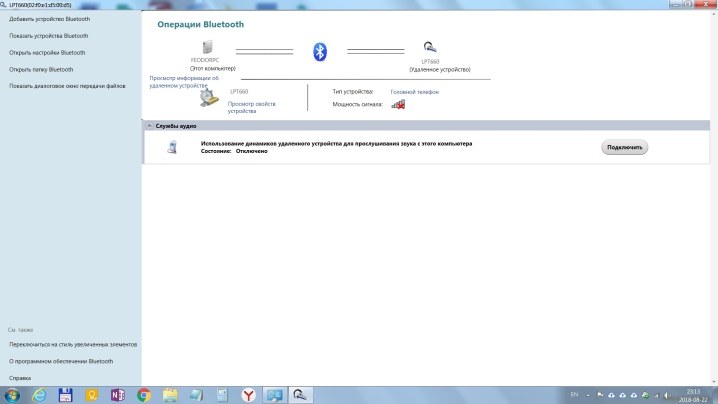The height and width of the screenshot is (404, 718).
Task: Click the LPT660 headset remote device icon
Action: pos(430,47)
